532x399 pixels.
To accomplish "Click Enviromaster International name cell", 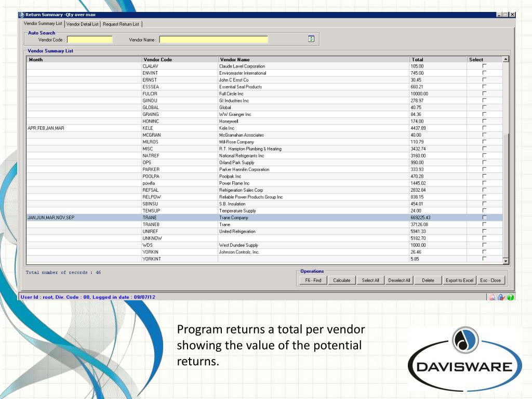I will [313, 73].
